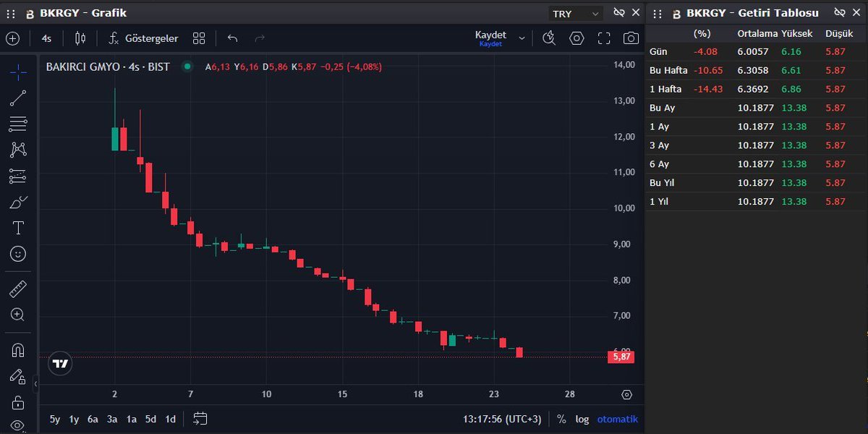Select the 1a time range
Viewport: 868px width, 434px height.
tap(132, 419)
